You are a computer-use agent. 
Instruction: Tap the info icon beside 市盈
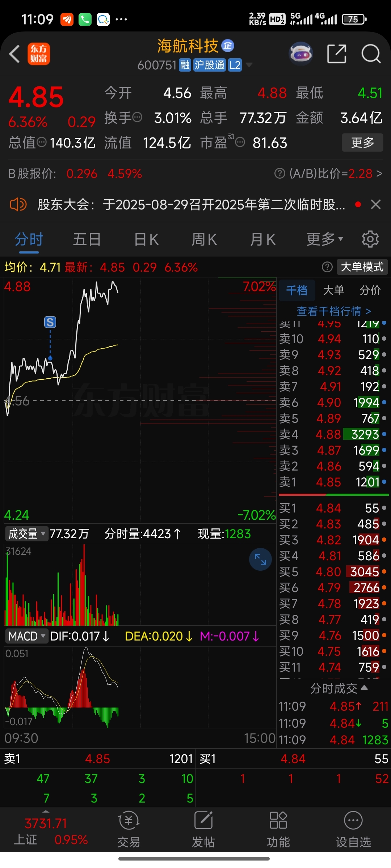[240, 142]
